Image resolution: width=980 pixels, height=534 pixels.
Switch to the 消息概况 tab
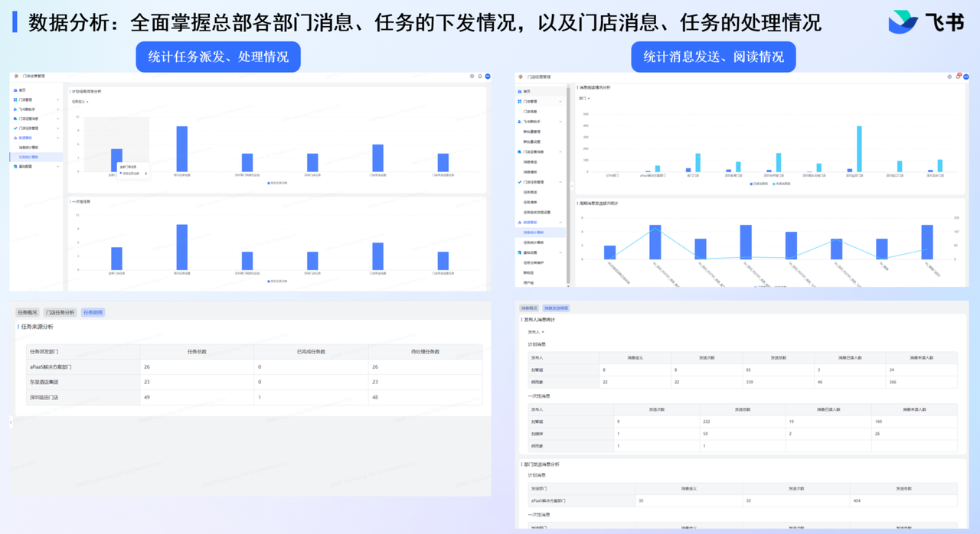point(529,308)
